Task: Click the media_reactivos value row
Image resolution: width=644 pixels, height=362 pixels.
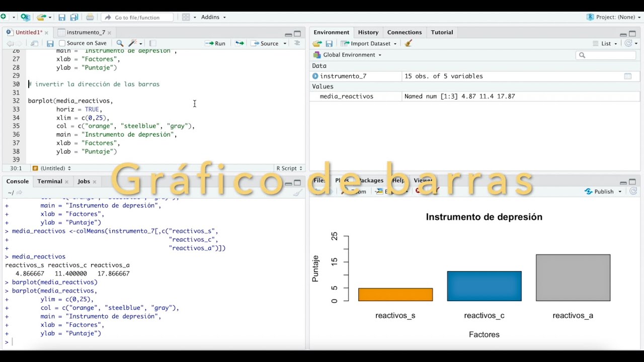Action: coord(476,96)
